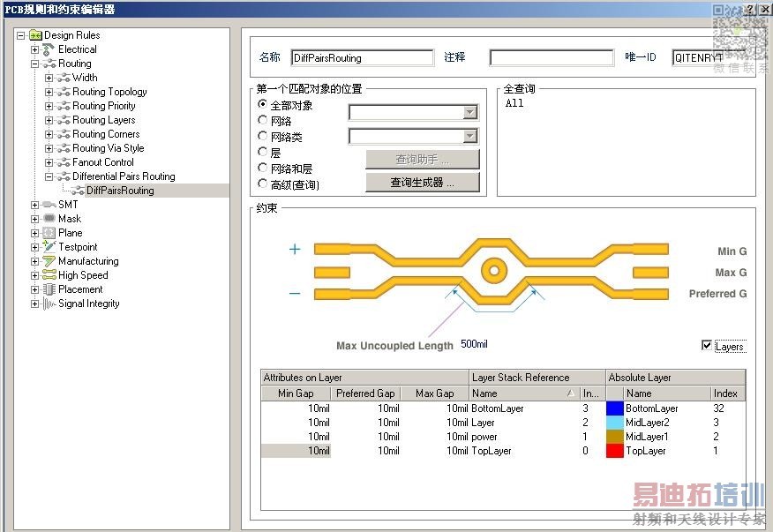Viewport: 773px width, 532px height.
Task: Click the Routing Layers rule icon
Action: [64, 120]
